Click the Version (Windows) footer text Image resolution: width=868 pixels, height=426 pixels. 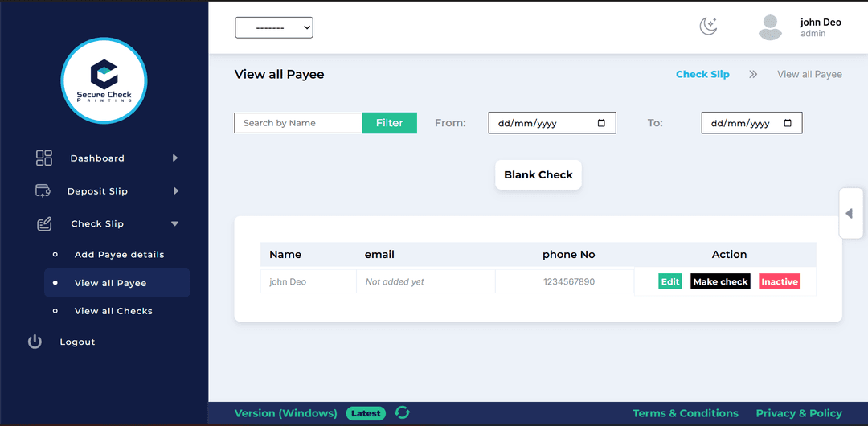coord(285,413)
